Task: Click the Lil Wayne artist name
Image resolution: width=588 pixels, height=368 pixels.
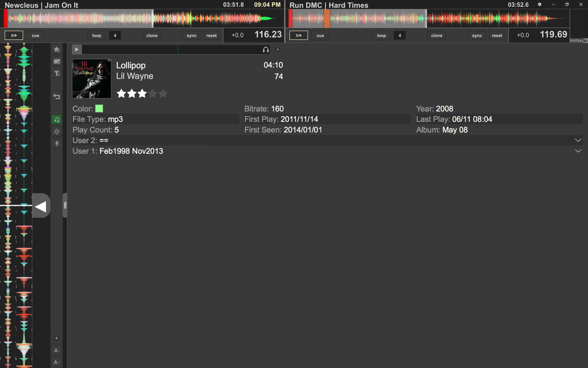Action: (x=135, y=76)
